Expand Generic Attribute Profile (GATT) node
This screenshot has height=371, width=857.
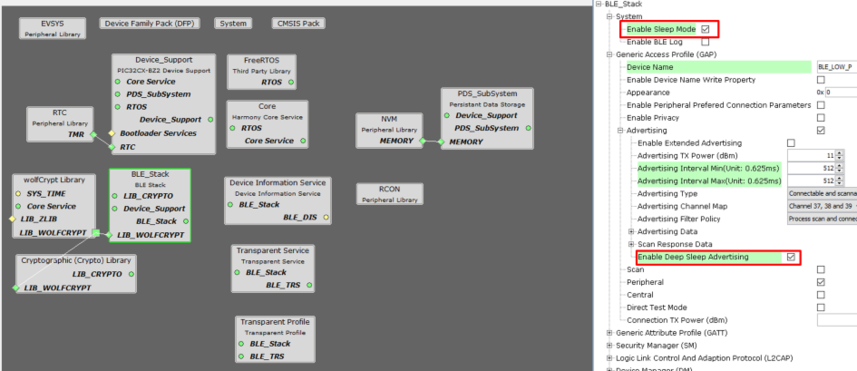(609, 333)
